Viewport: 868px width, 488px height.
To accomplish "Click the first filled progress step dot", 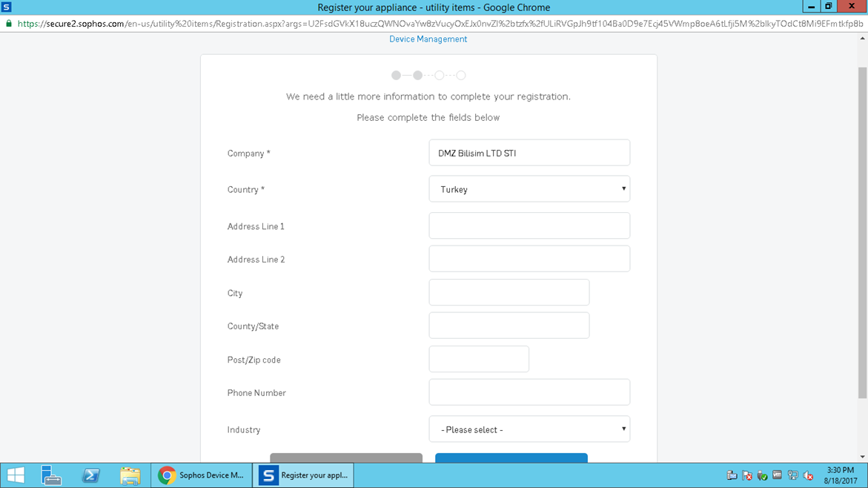I will pyautogui.click(x=396, y=76).
